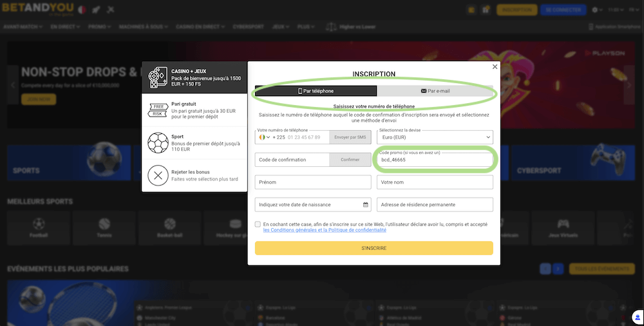644x326 pixels.
Task: Choose the Pari gratuit free risk ticket icon
Action: [x=158, y=110]
